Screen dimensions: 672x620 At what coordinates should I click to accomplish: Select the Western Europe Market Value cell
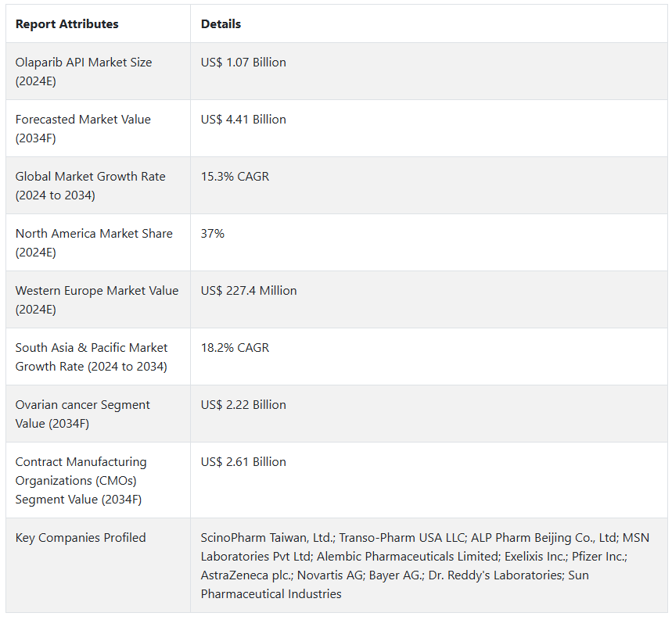click(x=97, y=299)
